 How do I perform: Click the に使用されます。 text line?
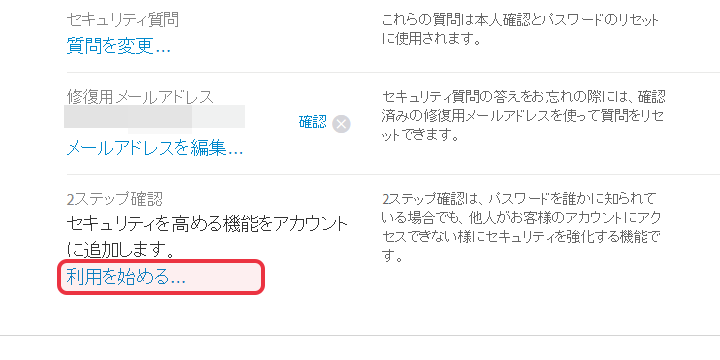point(431,39)
